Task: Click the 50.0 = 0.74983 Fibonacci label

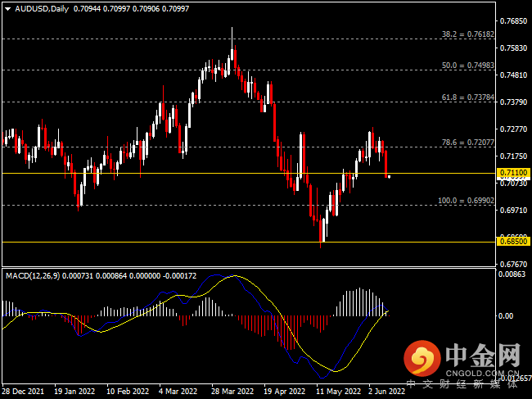Action: [x=468, y=66]
